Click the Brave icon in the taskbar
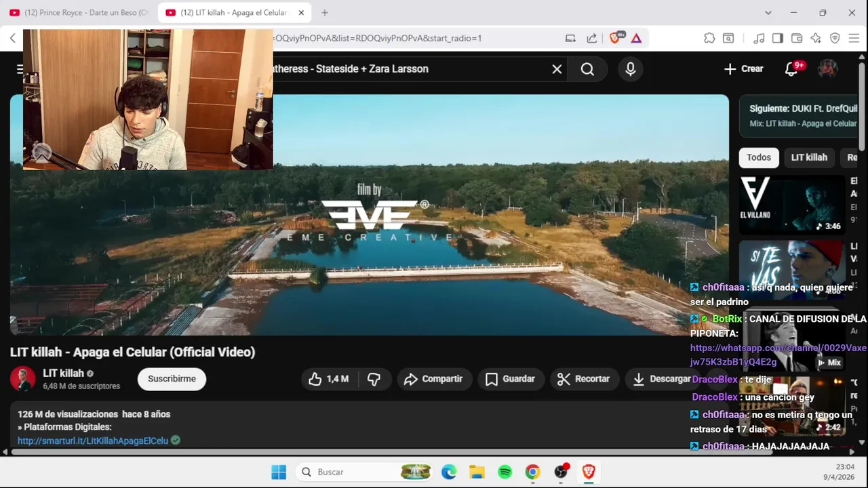This screenshot has height=488, width=868. [x=589, y=472]
